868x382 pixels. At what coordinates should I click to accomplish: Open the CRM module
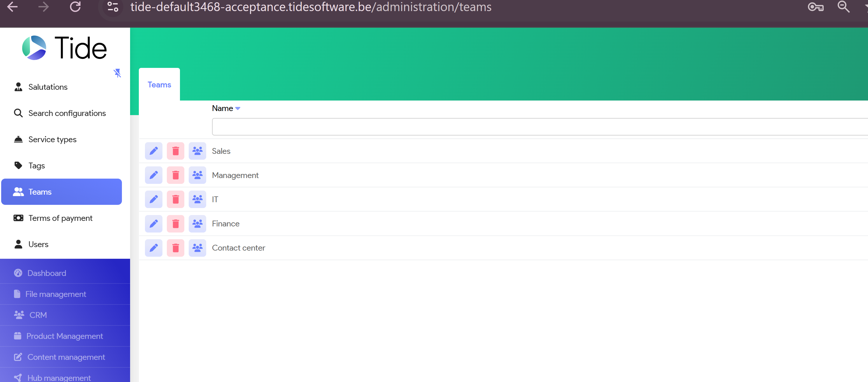pyautogui.click(x=38, y=315)
